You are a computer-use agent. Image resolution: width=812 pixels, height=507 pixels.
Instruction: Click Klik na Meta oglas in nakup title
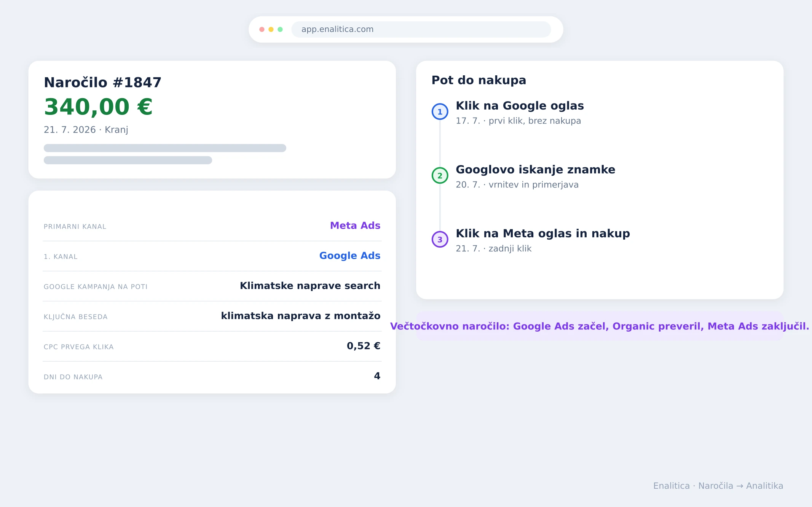pyautogui.click(x=543, y=234)
